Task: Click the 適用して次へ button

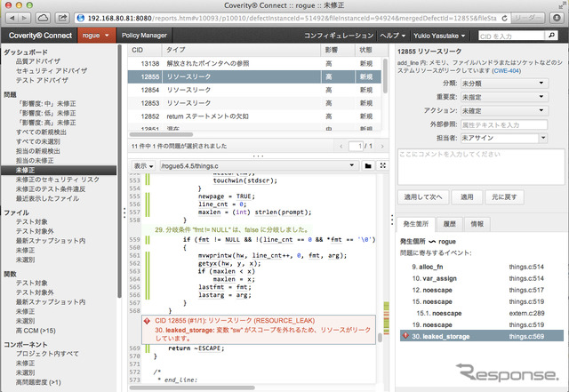Action: tap(423, 197)
